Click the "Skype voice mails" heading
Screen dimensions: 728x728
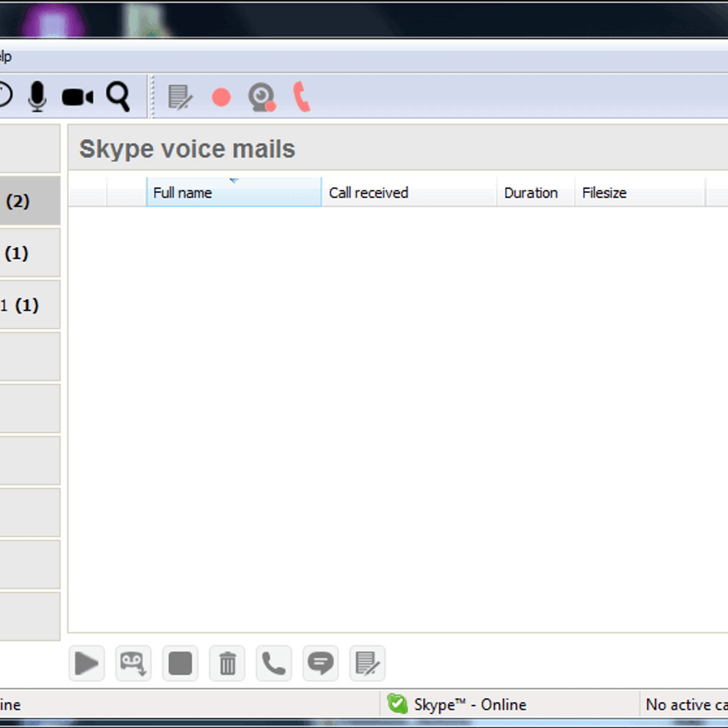pos(187,149)
